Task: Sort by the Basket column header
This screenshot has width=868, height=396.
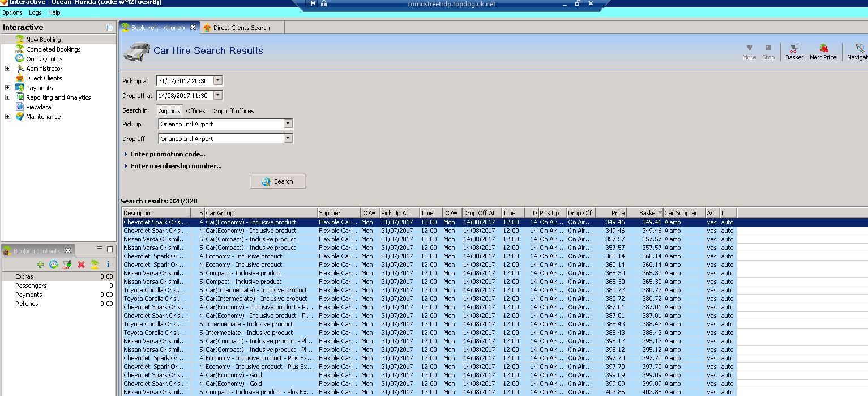Action: (644, 213)
